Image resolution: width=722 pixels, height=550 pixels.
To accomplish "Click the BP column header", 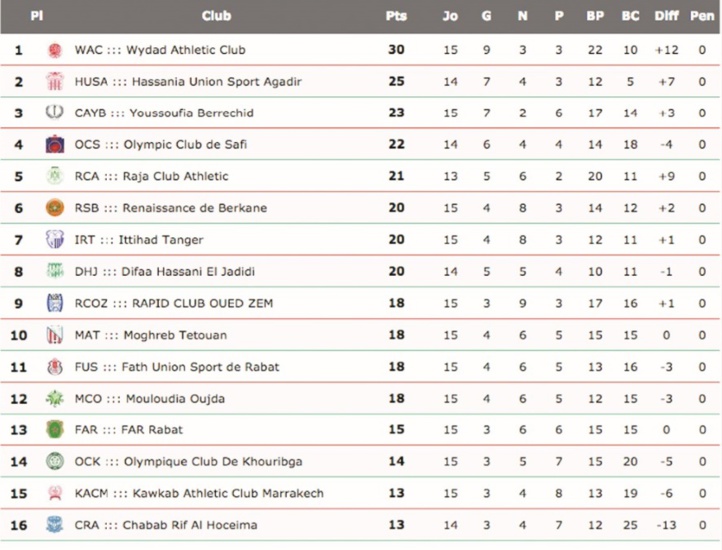I will 594,16.
